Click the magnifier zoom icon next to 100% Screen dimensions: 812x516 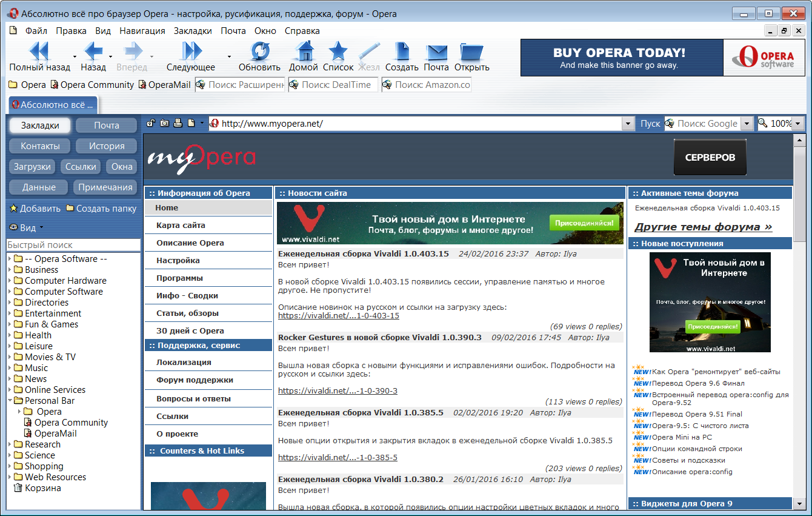click(763, 123)
